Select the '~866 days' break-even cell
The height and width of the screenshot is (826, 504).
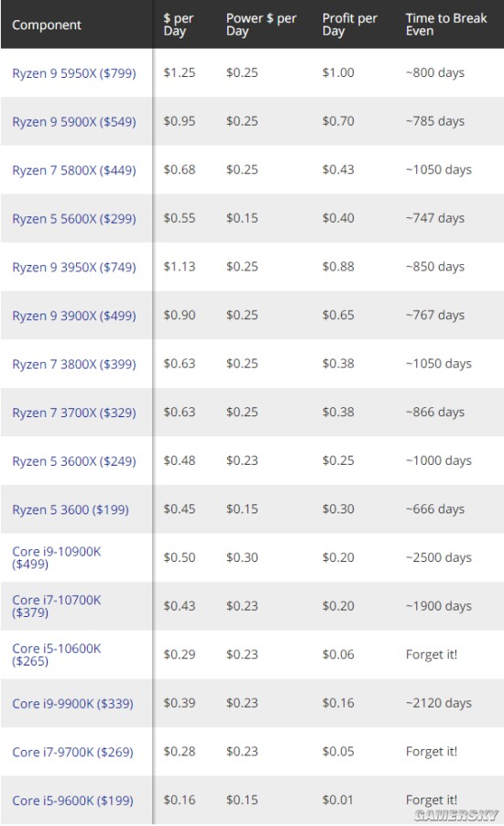(x=435, y=412)
